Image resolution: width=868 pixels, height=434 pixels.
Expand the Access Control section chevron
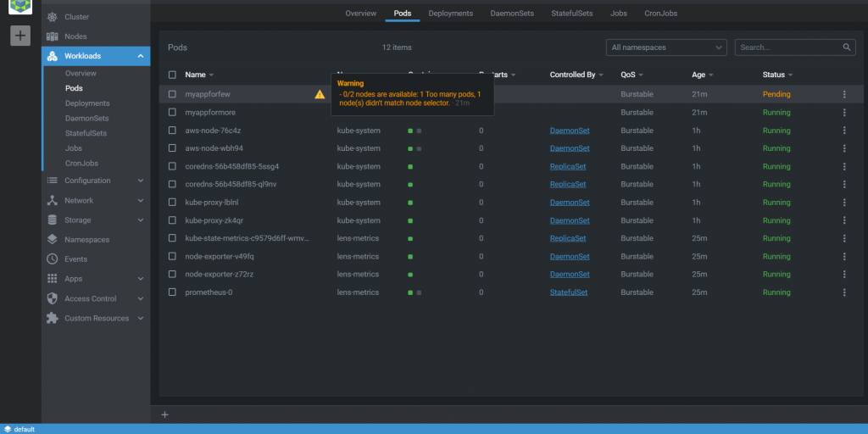pyautogui.click(x=141, y=299)
